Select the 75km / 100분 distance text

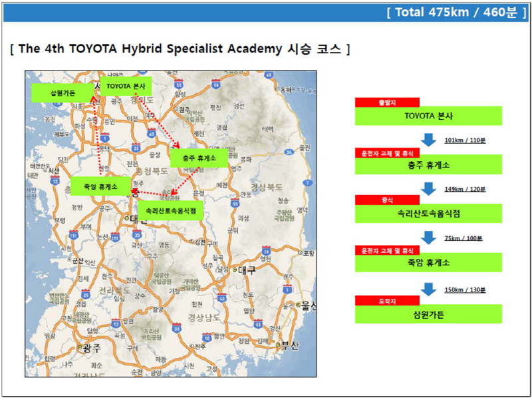[x=463, y=238]
